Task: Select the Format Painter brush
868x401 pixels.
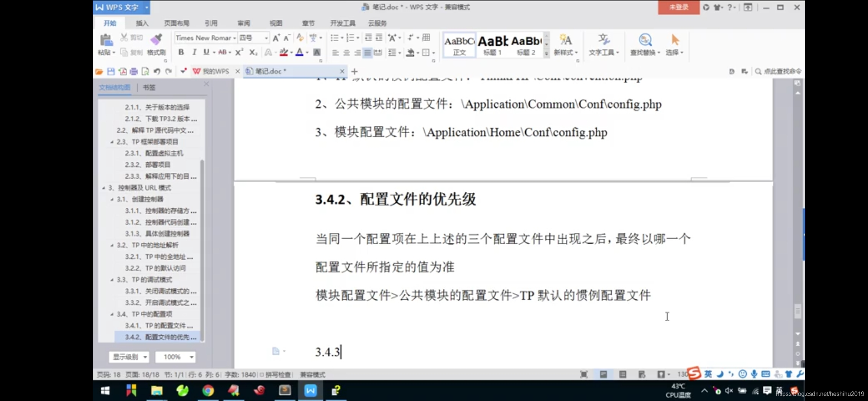Action: click(x=156, y=39)
